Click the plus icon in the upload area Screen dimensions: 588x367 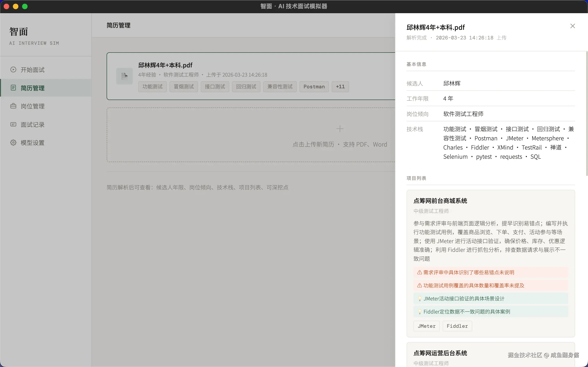pos(339,129)
